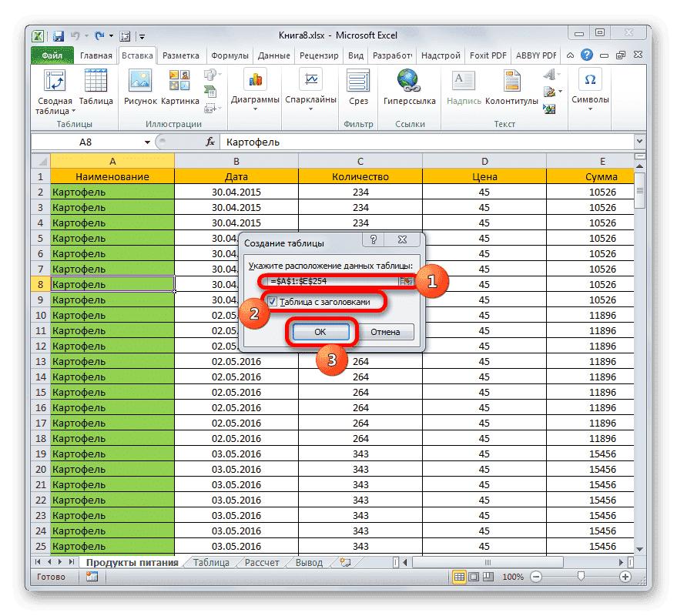Click the table data range input field
The image size is (677, 616).
point(331,281)
